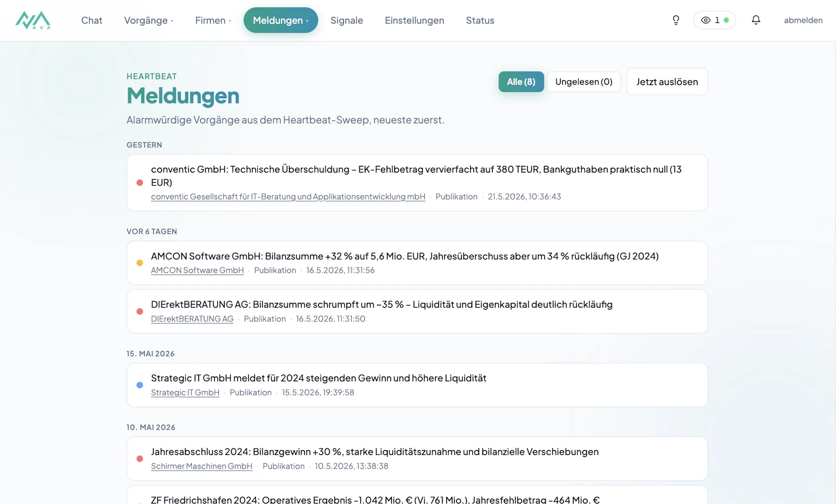This screenshot has width=836, height=504.
Task: Click the AVA logo icon
Action: pyautogui.click(x=33, y=20)
